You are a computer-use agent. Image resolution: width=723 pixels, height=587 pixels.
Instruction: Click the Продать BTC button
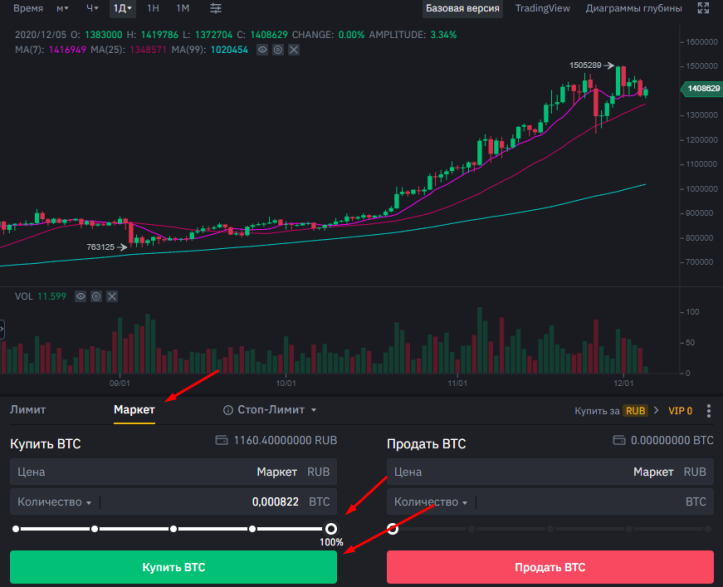coord(550,567)
